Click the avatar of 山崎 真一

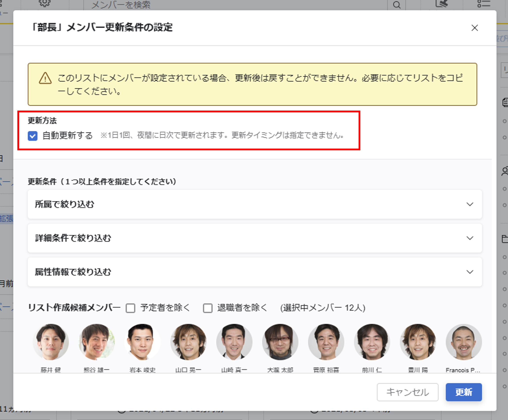click(x=234, y=342)
